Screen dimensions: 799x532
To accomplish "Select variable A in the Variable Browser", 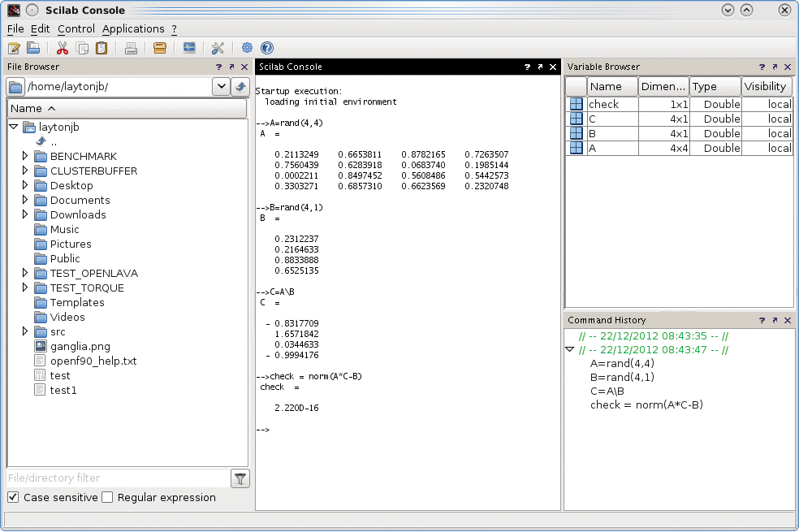I will (x=611, y=148).
